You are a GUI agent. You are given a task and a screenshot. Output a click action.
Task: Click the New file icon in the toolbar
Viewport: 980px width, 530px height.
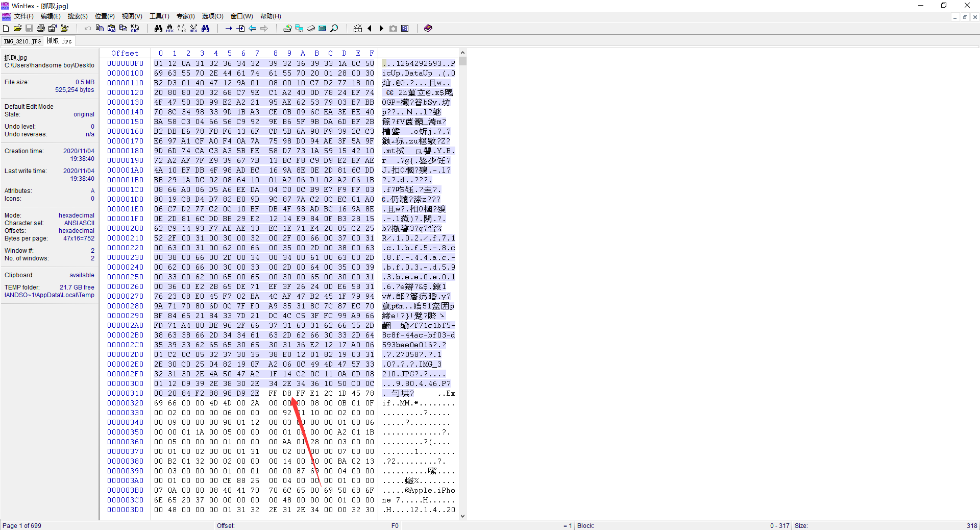pyautogui.click(x=6, y=29)
